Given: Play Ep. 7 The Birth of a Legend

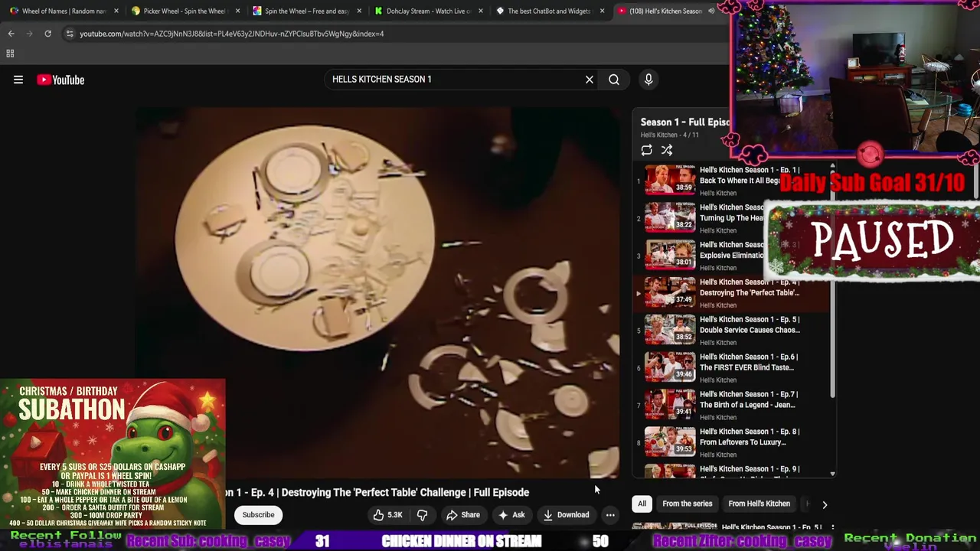Looking at the screenshot, I should tap(733, 406).
